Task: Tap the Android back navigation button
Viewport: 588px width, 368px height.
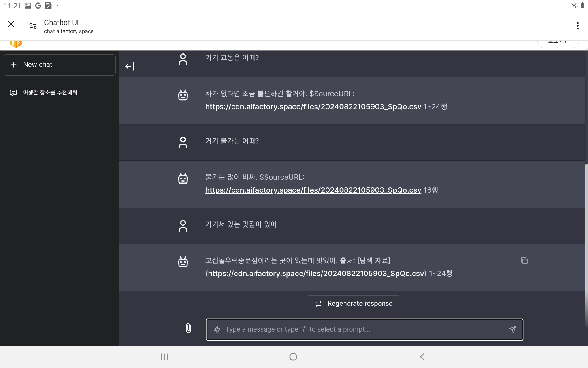Action: [x=422, y=357]
